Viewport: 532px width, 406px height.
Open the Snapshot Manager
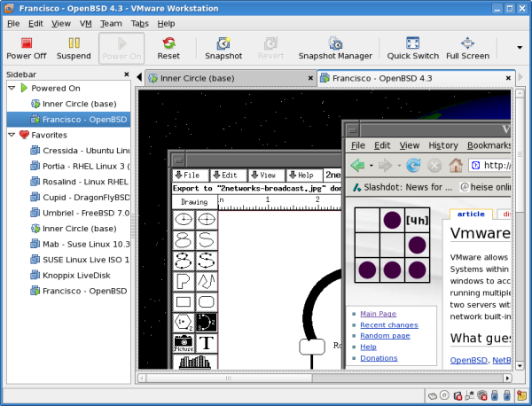coord(335,49)
